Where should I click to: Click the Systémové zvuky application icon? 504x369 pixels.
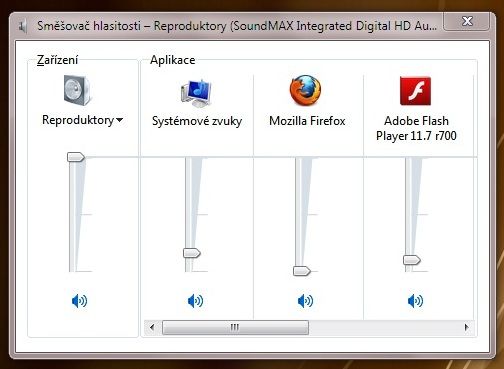(196, 93)
